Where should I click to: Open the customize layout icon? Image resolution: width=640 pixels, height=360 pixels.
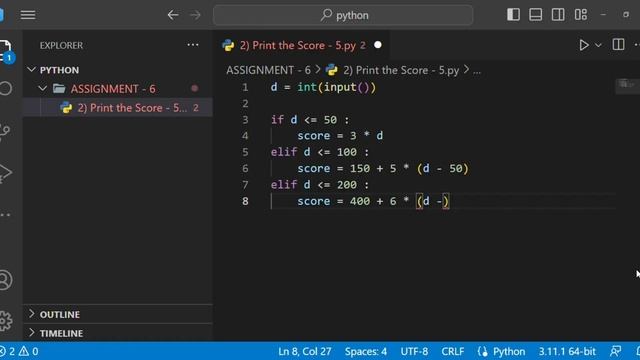[580, 15]
